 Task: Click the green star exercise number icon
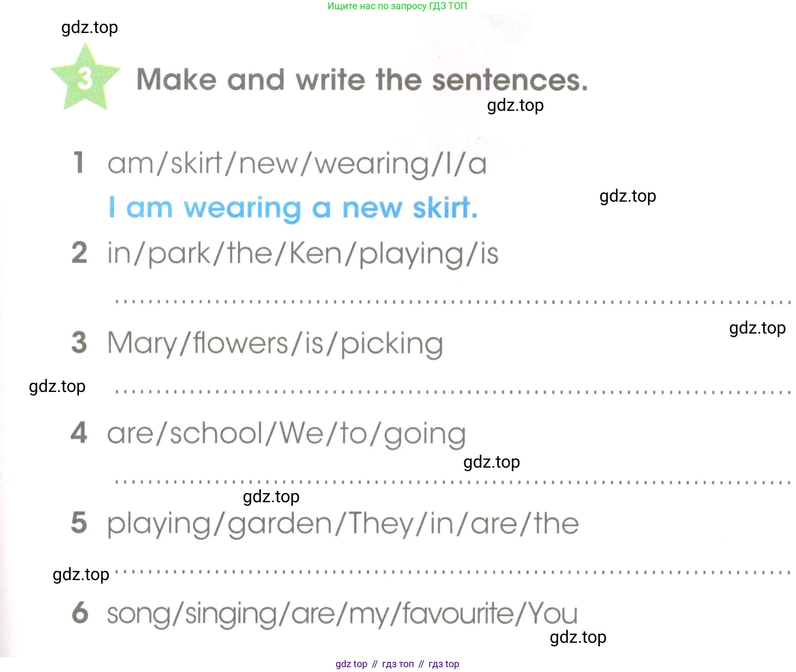pyautogui.click(x=85, y=78)
